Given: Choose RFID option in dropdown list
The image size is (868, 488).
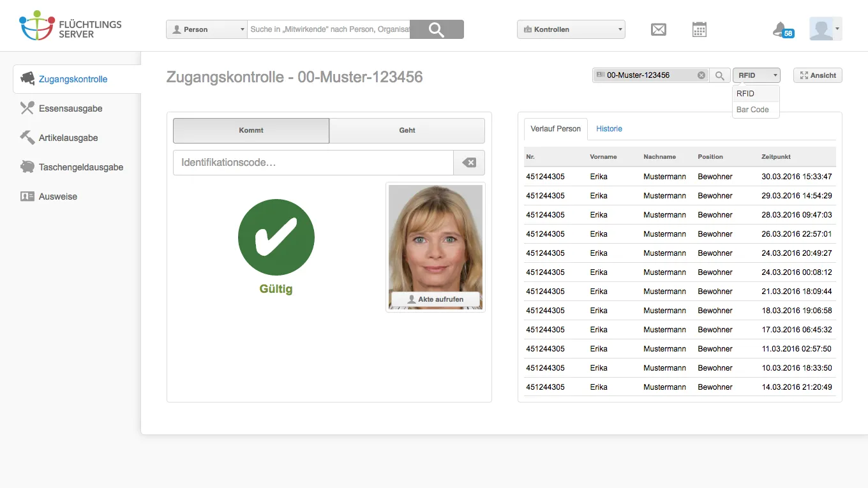Looking at the screenshot, I should click(x=756, y=93).
